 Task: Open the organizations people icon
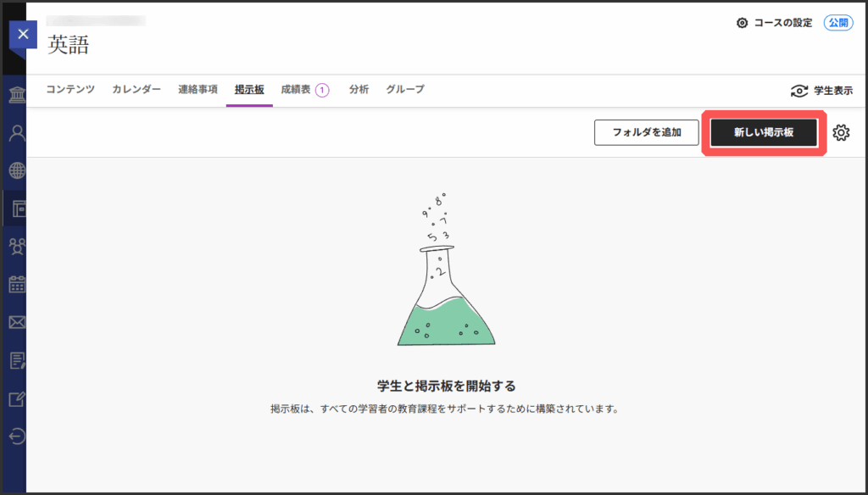pos(16,246)
